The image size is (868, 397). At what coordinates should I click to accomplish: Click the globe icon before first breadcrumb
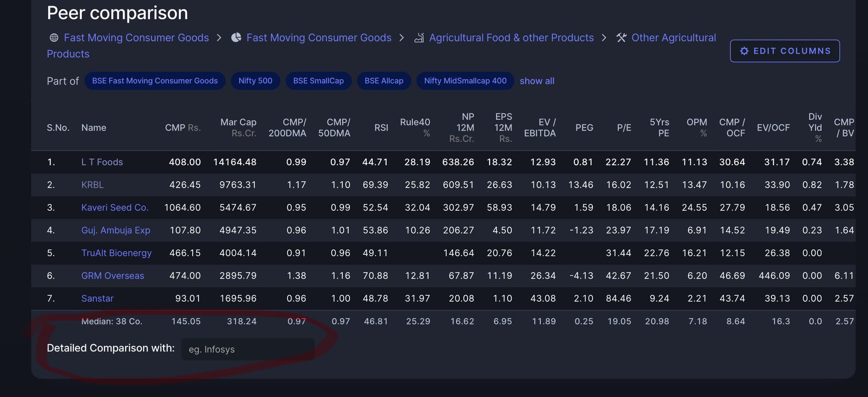click(54, 38)
